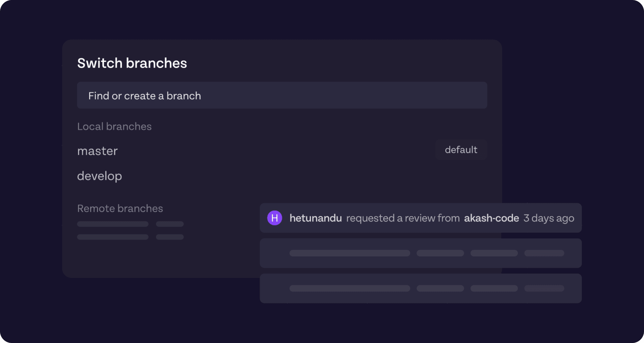Click the rightmost placeholder bar in middle activity card
This screenshot has width=644, height=343.
[x=544, y=253]
